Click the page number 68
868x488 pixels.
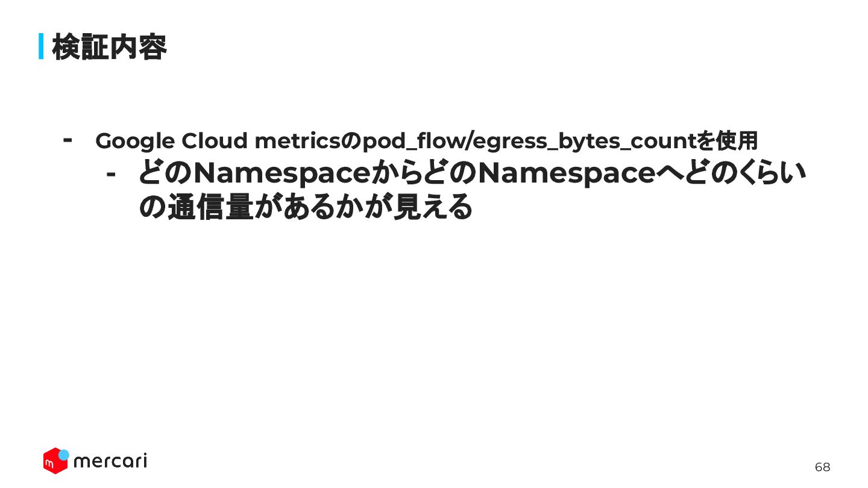822,467
